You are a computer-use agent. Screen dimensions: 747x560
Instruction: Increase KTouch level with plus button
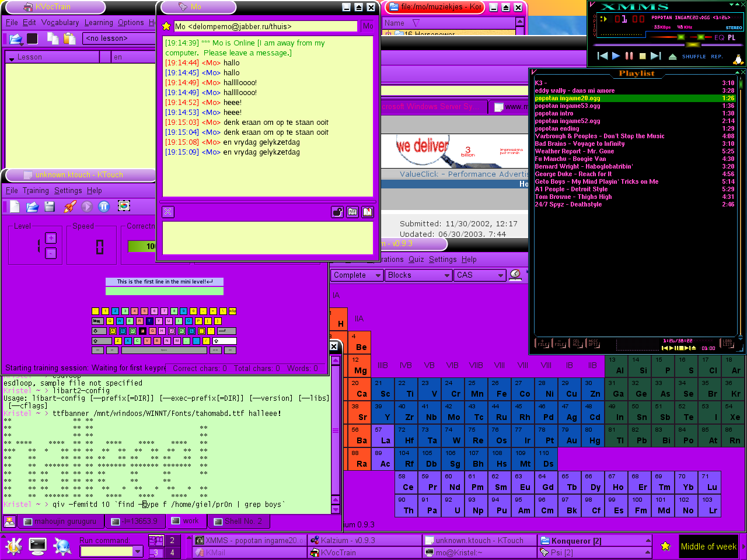pos(51,238)
